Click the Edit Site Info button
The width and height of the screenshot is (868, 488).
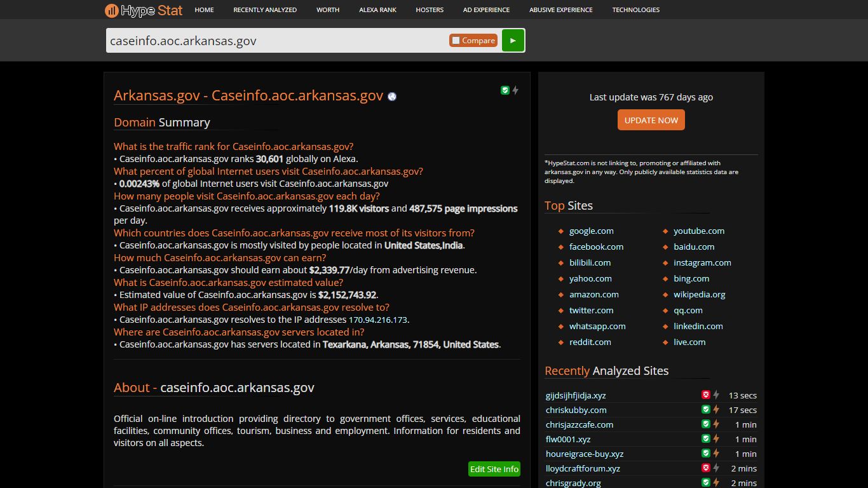point(494,469)
